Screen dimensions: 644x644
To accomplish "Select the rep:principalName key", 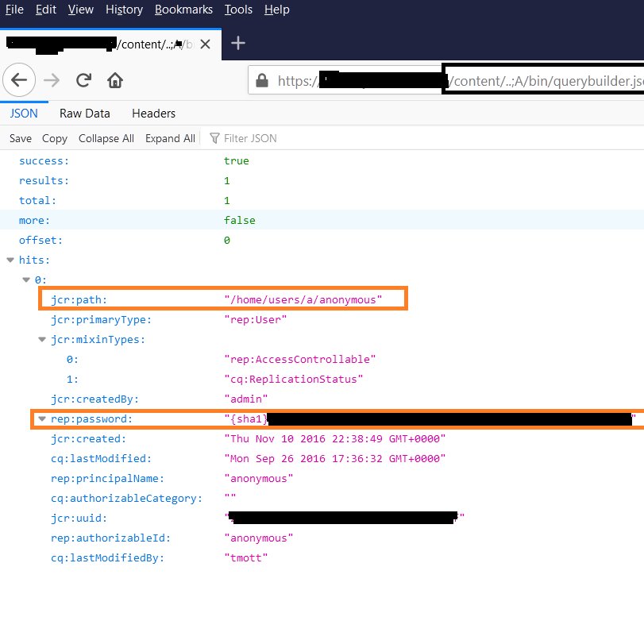I will click(x=108, y=479).
